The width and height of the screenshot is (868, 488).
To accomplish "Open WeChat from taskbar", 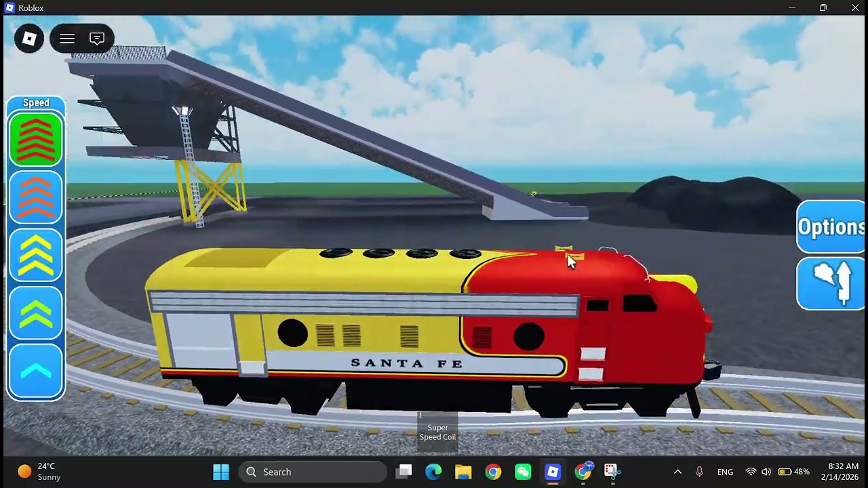I will point(523,472).
